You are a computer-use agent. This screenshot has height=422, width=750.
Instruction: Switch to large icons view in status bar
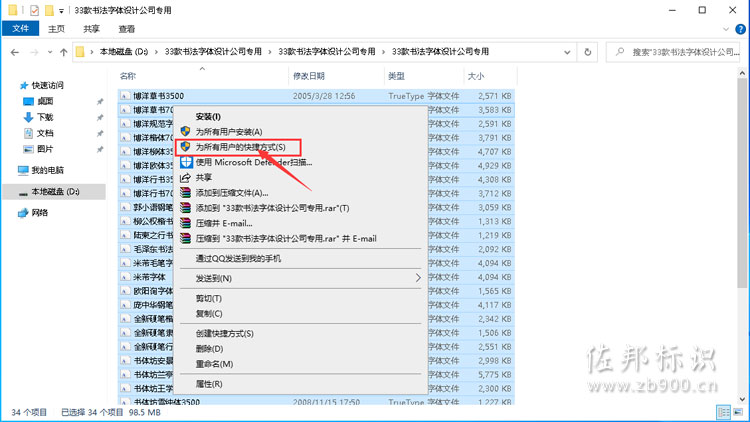point(739,411)
